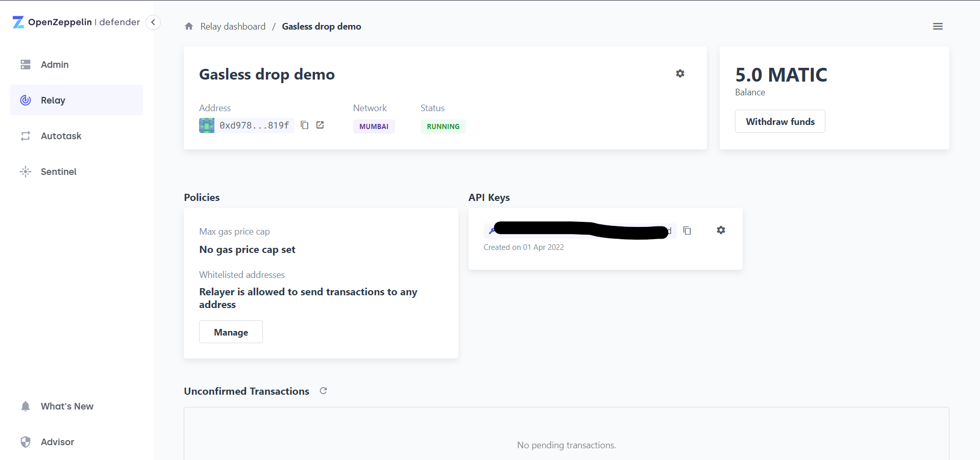Open the Admin section from sidebar
This screenshot has width=980, height=460.
pyautogui.click(x=54, y=64)
